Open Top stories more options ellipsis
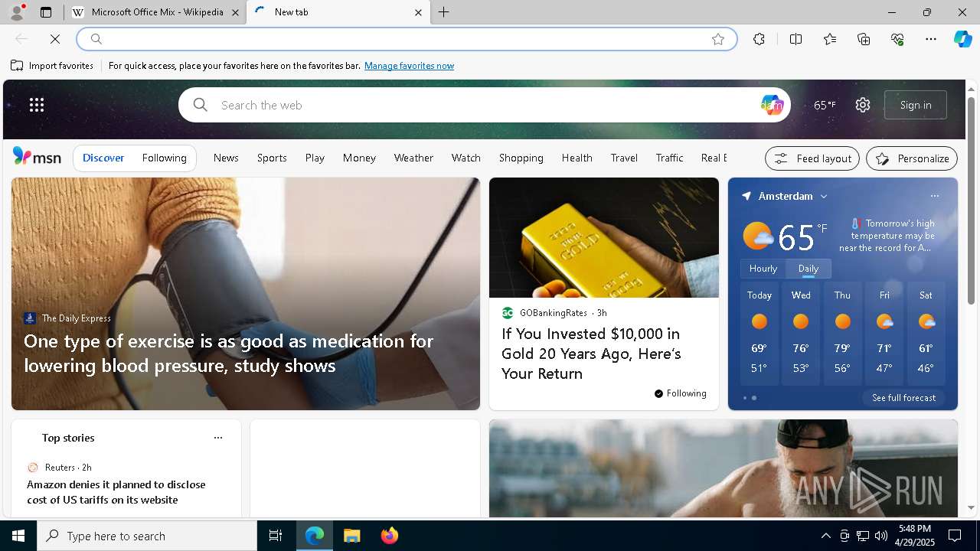The height and width of the screenshot is (551, 980). coord(218,438)
